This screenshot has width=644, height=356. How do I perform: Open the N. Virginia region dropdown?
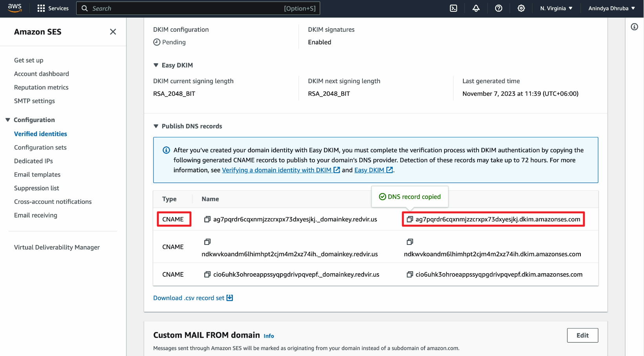tap(556, 8)
